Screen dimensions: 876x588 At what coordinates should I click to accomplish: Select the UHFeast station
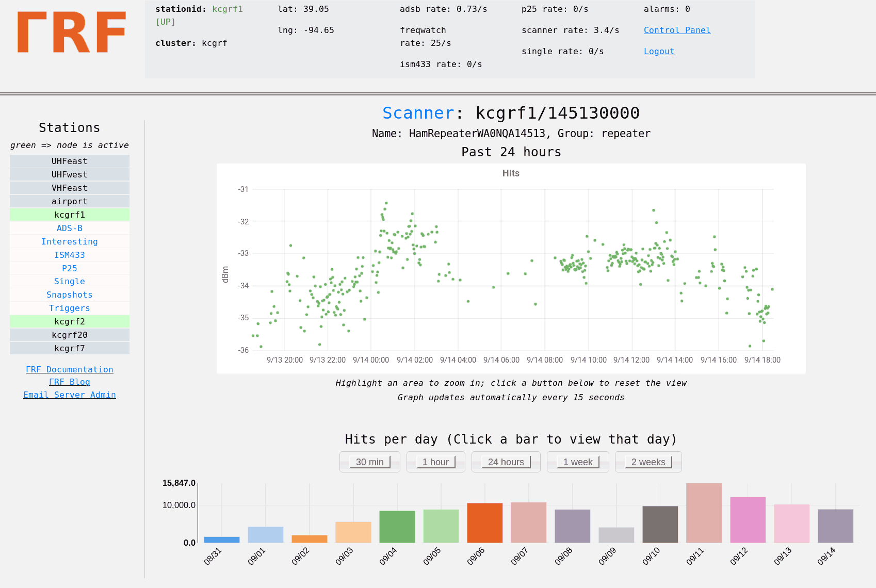click(x=70, y=161)
